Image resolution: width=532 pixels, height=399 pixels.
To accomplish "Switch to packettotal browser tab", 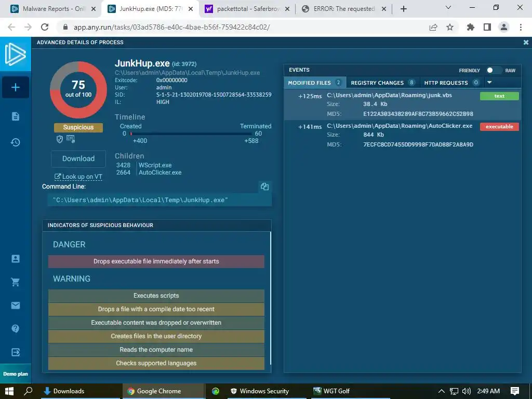I will point(248,9).
